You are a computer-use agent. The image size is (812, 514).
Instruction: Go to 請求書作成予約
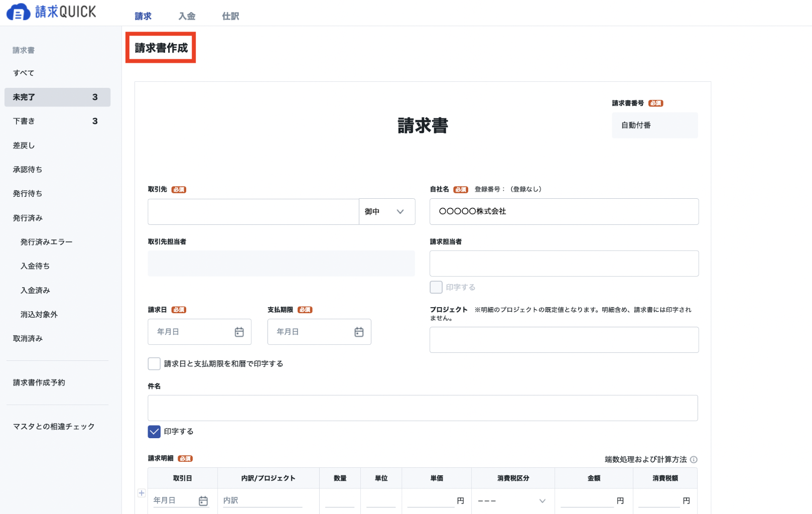pyautogui.click(x=39, y=382)
